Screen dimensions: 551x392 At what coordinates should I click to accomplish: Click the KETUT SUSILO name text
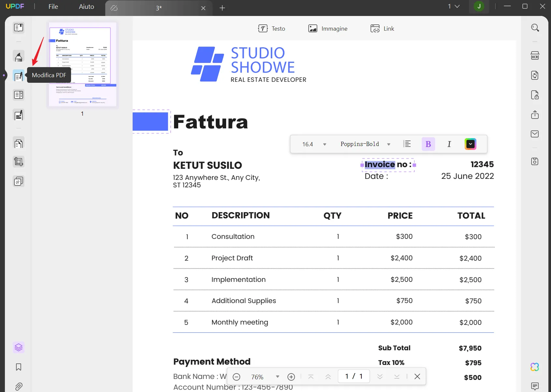point(208,165)
